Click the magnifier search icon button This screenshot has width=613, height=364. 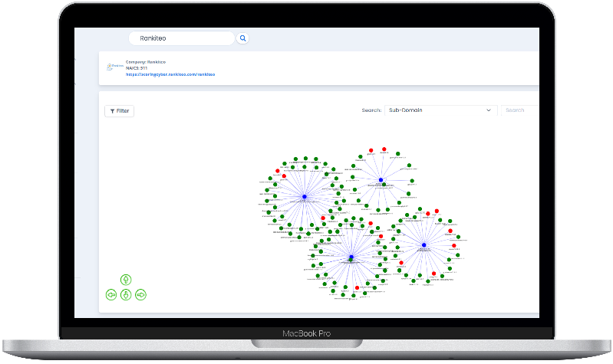(243, 38)
